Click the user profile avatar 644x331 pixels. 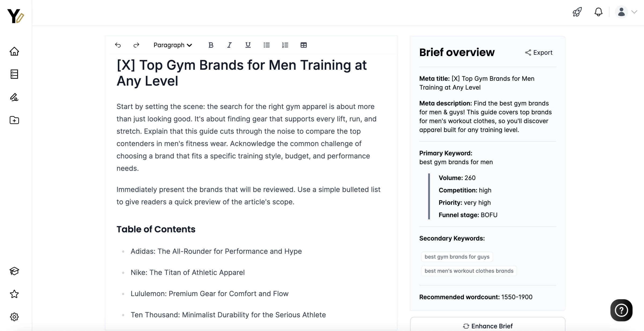(x=621, y=12)
